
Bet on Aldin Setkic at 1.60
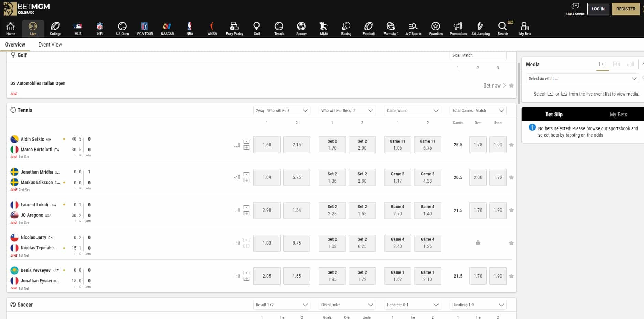(x=267, y=145)
